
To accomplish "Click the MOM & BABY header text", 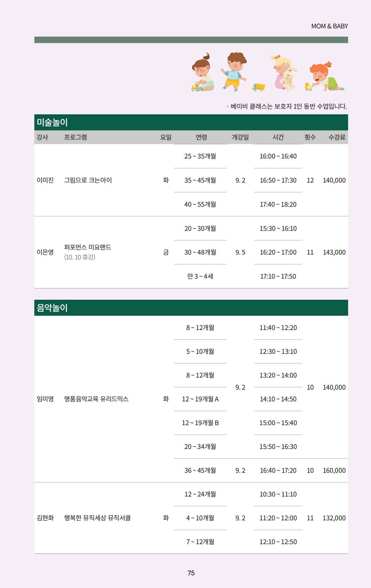I will pos(329,26).
